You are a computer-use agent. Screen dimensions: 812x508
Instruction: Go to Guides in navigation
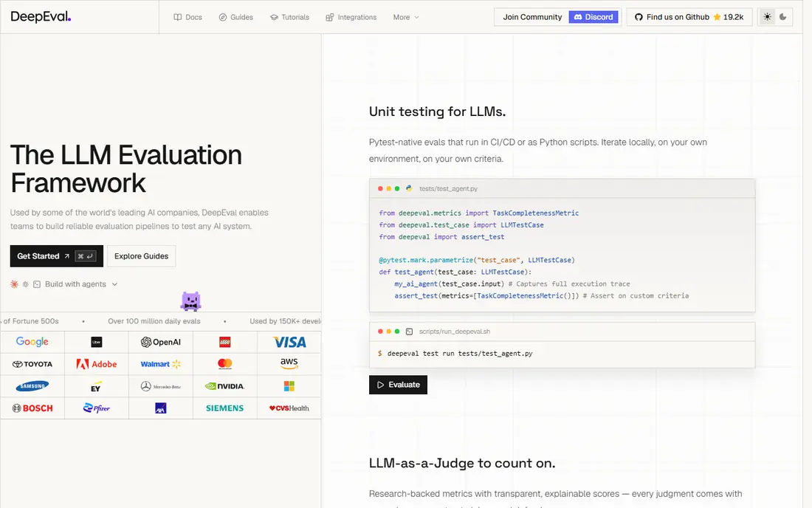tap(235, 17)
